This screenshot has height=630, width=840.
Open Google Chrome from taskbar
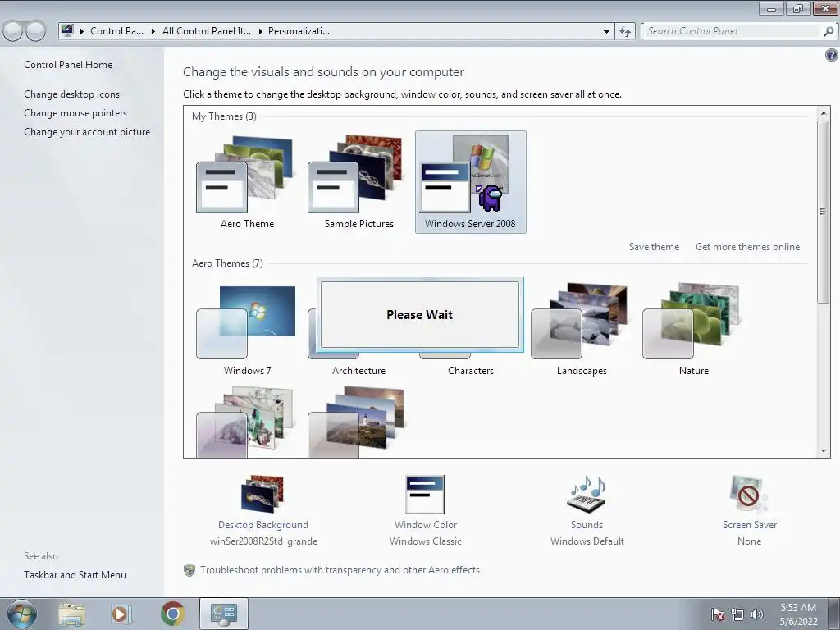click(x=172, y=614)
